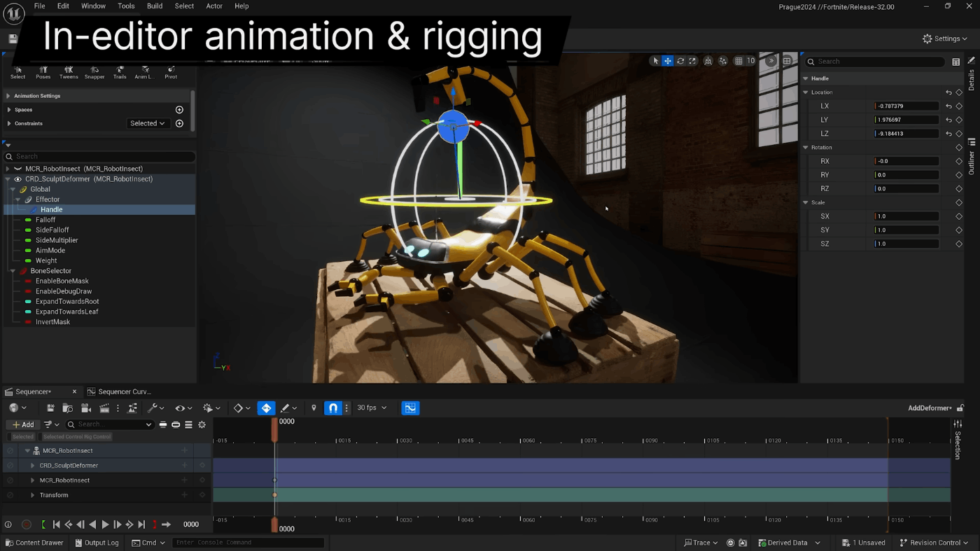980x551 pixels.
Task: Toggle the Selected filter in Sequencer
Action: tap(22, 437)
